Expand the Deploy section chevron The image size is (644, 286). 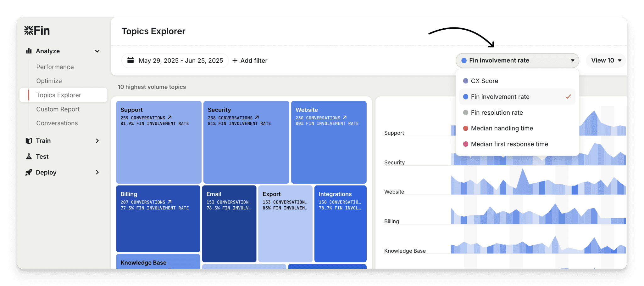pos(97,172)
